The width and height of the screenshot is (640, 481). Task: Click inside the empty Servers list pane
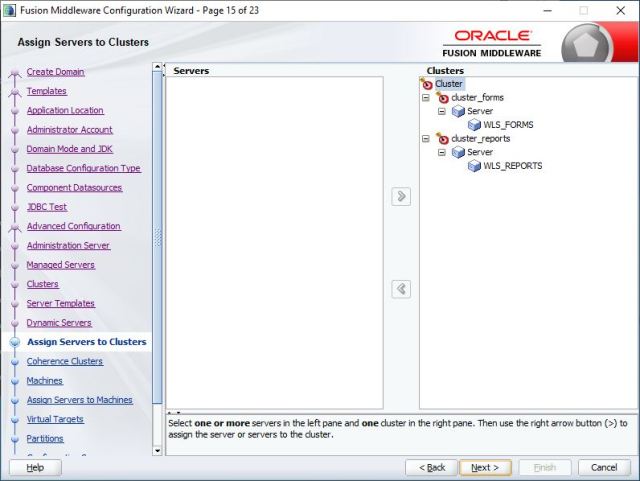coord(275,243)
